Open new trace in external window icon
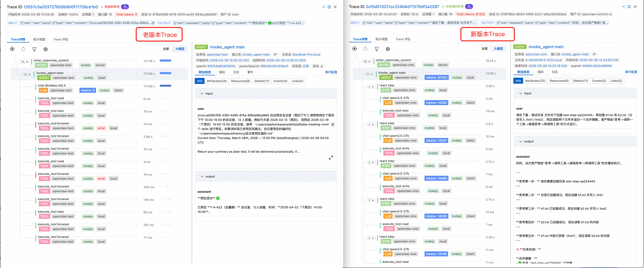The image size is (644, 268). (629, 7)
